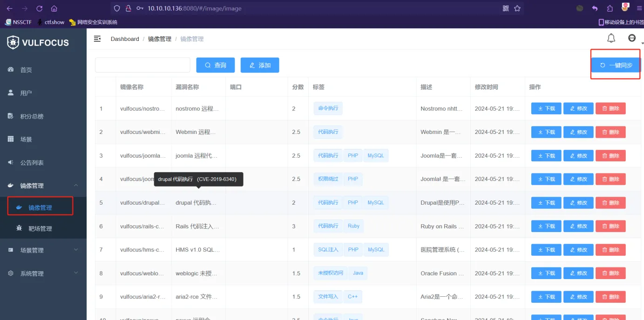Click the 查询 search button
Image resolution: width=644 pixels, height=320 pixels.
[216, 65]
